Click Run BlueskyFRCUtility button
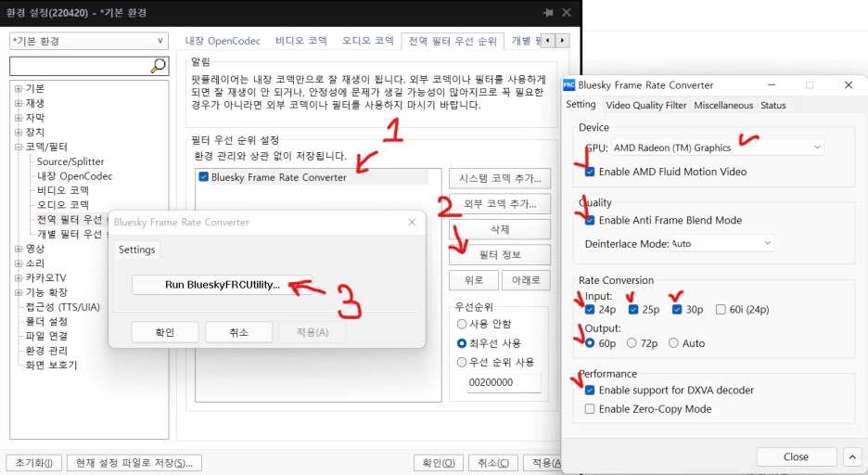The height and width of the screenshot is (475, 868). click(x=222, y=285)
